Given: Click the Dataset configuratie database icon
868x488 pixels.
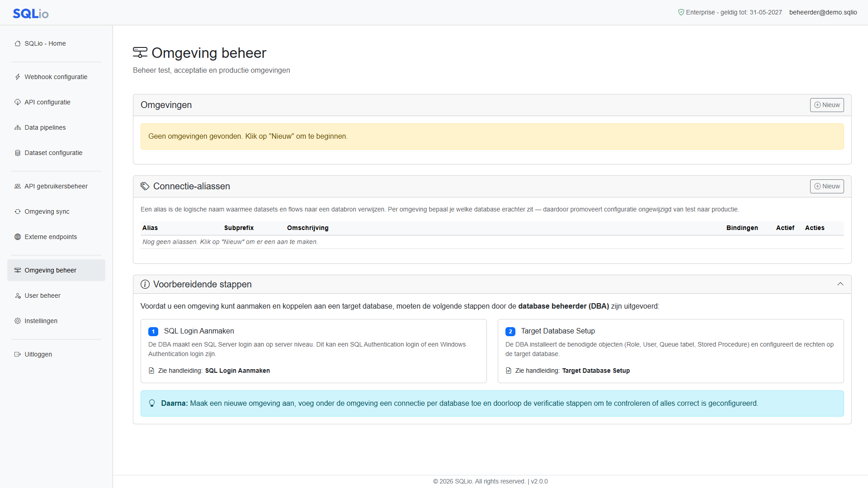Looking at the screenshot, I should pos(18,153).
